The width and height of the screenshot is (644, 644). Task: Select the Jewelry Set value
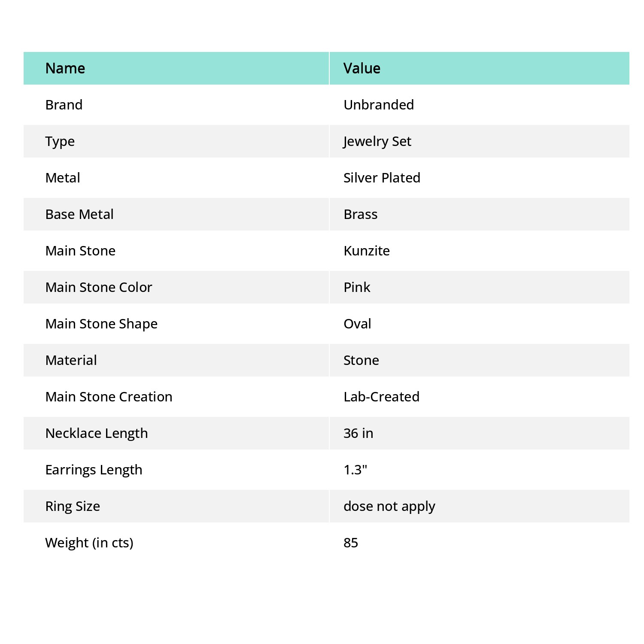point(377,142)
